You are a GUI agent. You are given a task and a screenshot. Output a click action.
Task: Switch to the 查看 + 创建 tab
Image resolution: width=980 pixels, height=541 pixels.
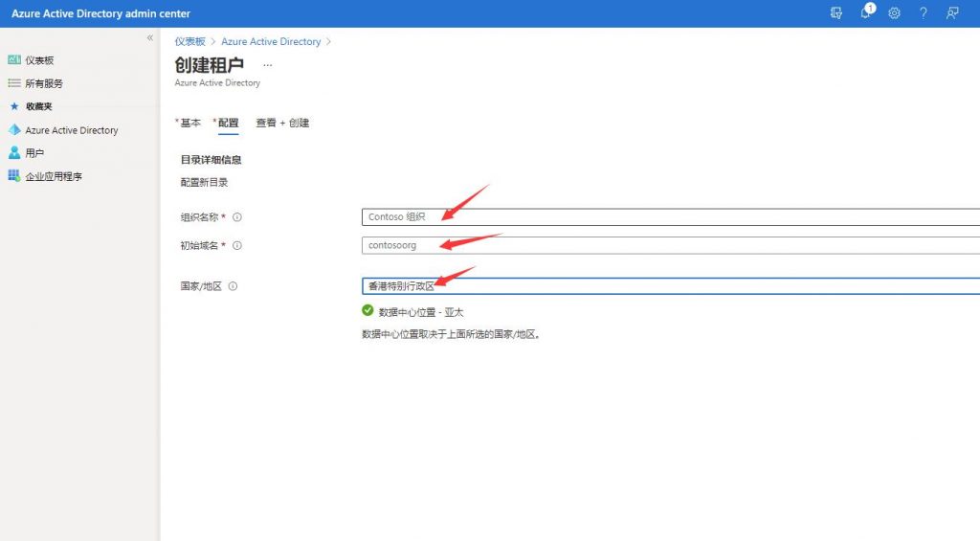(282, 123)
